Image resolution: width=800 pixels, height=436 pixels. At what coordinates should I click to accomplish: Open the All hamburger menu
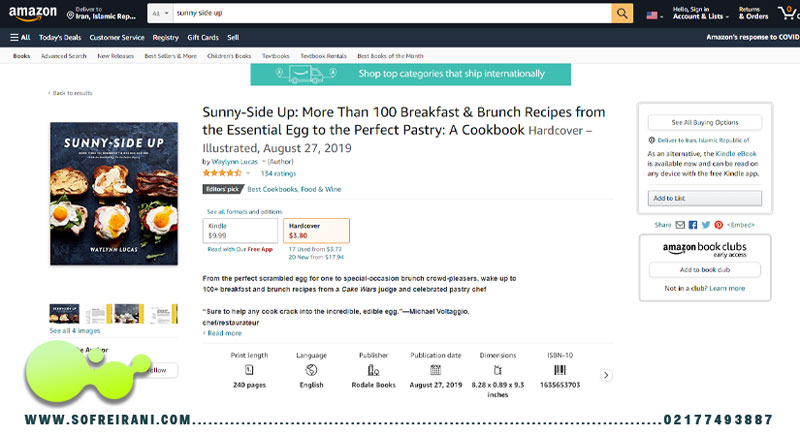20,37
